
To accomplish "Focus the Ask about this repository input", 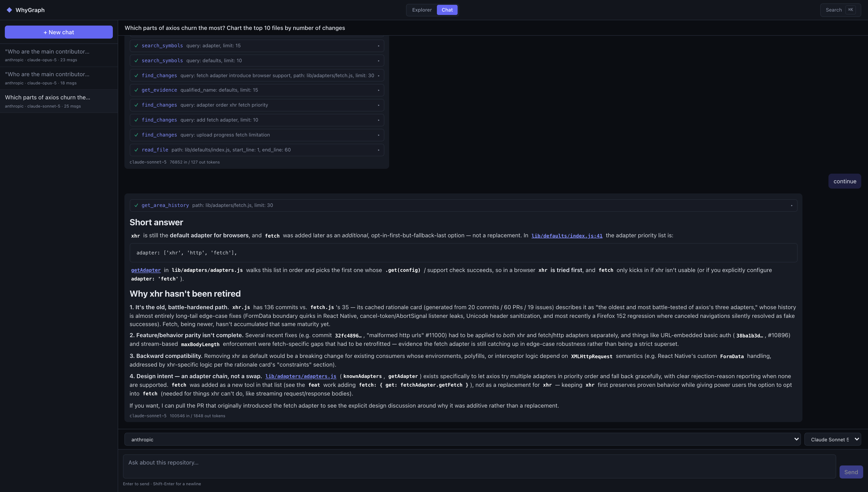I will click(479, 466).
